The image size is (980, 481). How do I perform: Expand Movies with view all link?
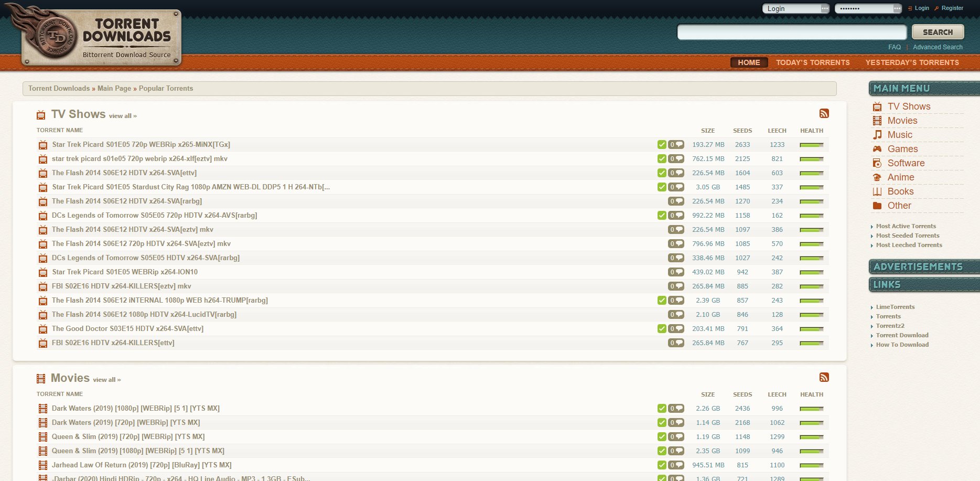point(107,380)
